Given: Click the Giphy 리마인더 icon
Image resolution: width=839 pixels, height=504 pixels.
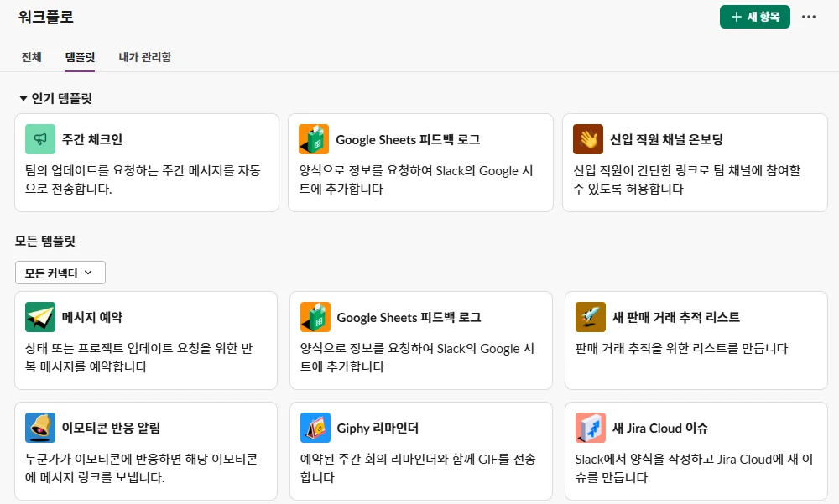Looking at the screenshot, I should click(315, 428).
